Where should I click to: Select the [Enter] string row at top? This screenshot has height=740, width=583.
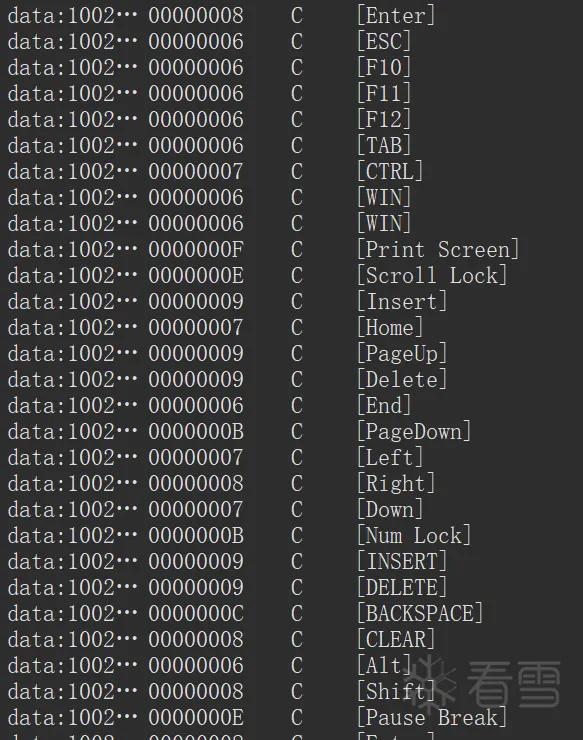pyautogui.click(x=291, y=16)
